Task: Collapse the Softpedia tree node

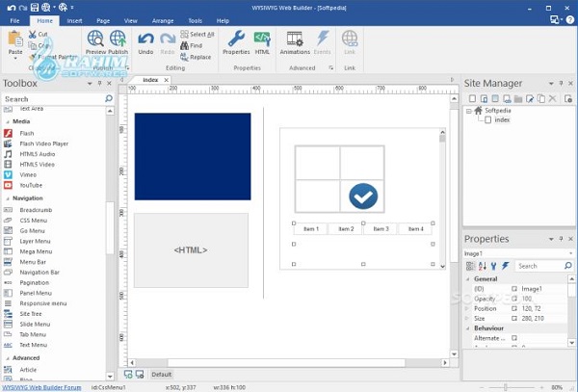Action: pyautogui.click(x=469, y=111)
